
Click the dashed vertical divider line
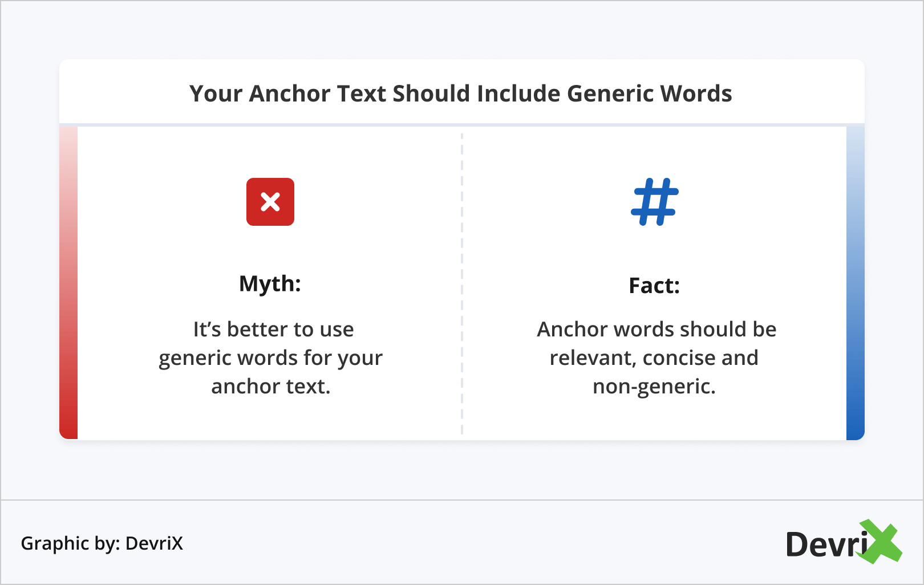[x=462, y=283]
